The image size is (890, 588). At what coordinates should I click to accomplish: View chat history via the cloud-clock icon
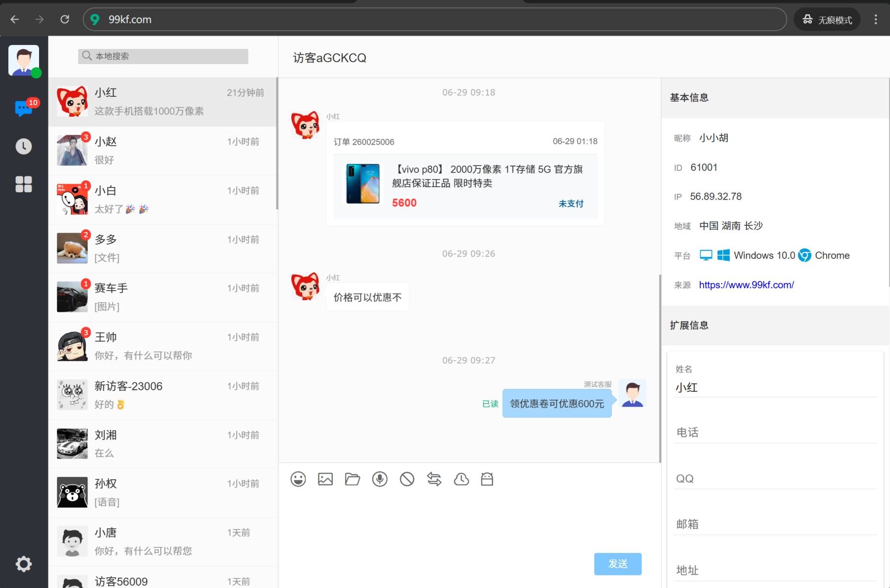(x=461, y=479)
